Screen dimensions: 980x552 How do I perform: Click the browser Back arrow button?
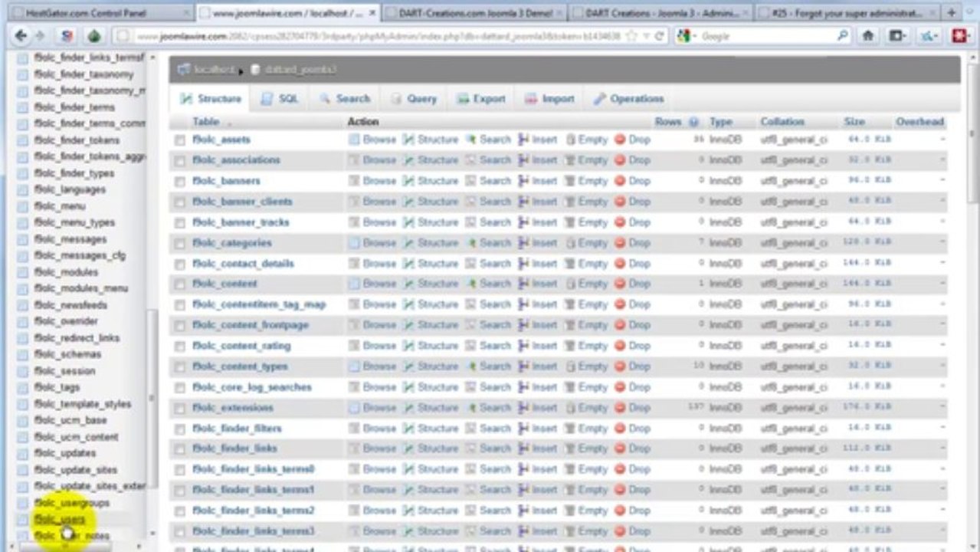pyautogui.click(x=21, y=36)
